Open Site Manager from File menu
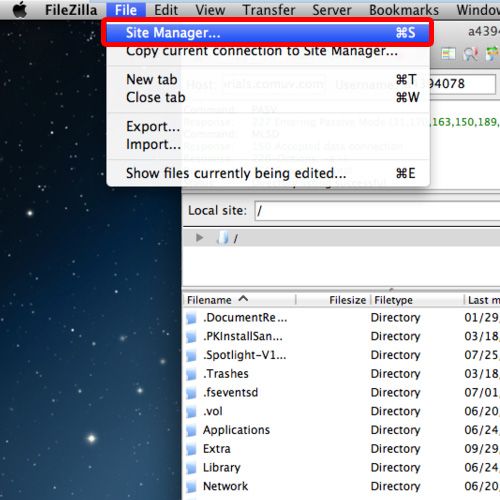The width and height of the screenshot is (500, 500). 268,33
